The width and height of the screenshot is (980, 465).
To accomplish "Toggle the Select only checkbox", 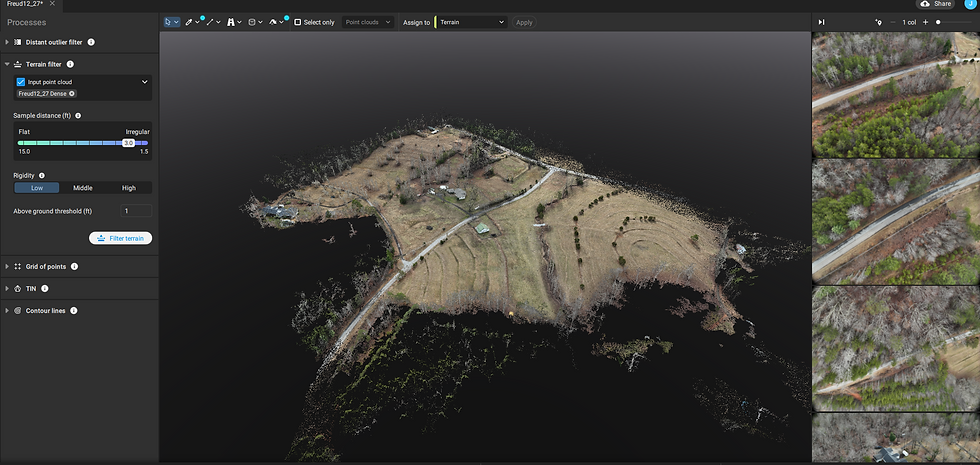I will pyautogui.click(x=298, y=22).
